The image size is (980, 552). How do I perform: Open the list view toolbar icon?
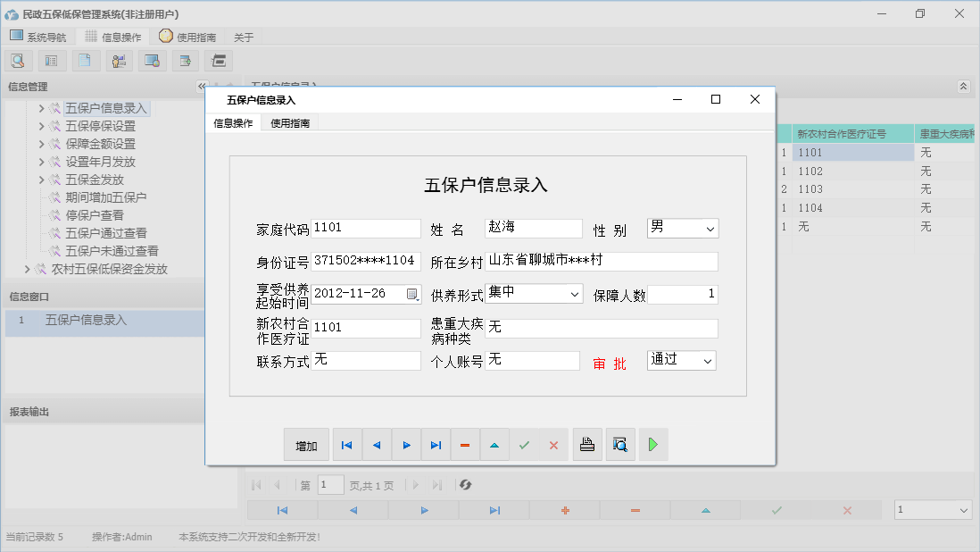[51, 60]
